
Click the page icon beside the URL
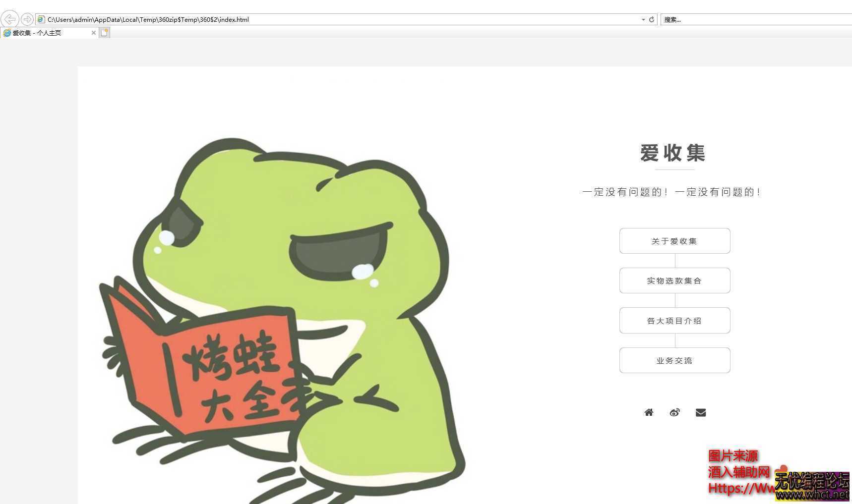click(41, 19)
